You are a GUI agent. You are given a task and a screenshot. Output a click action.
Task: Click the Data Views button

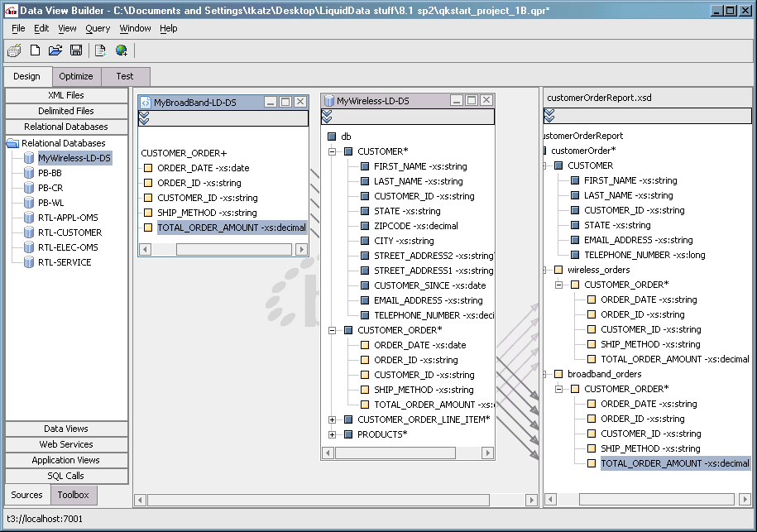[66, 429]
